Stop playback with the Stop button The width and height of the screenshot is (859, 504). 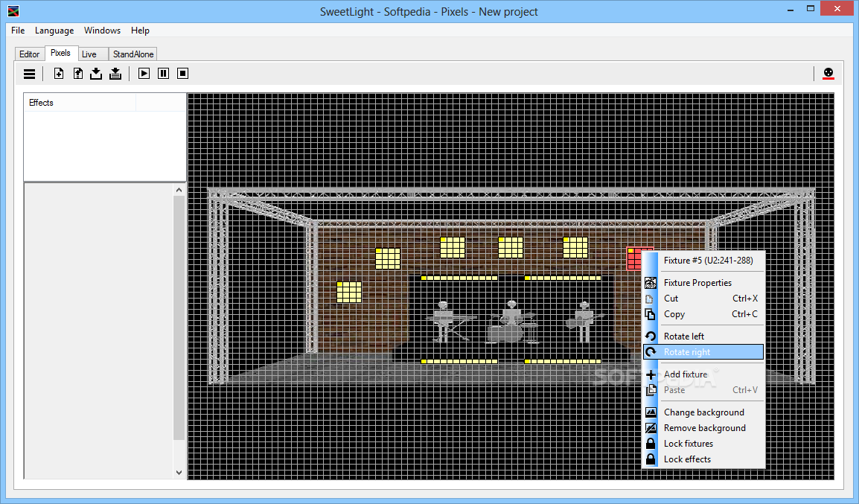[x=183, y=74]
